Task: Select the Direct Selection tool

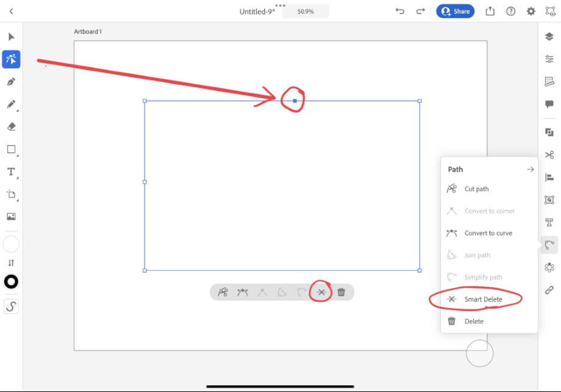Action: tap(11, 59)
